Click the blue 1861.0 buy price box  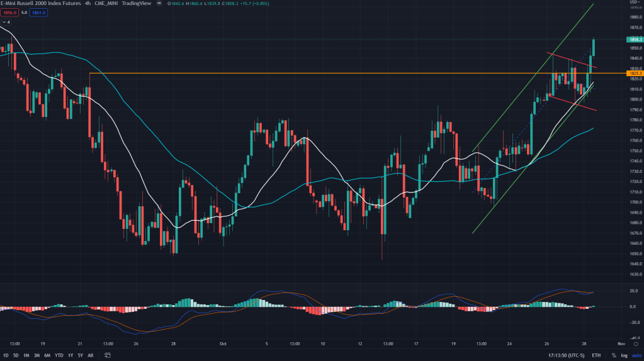37,12
